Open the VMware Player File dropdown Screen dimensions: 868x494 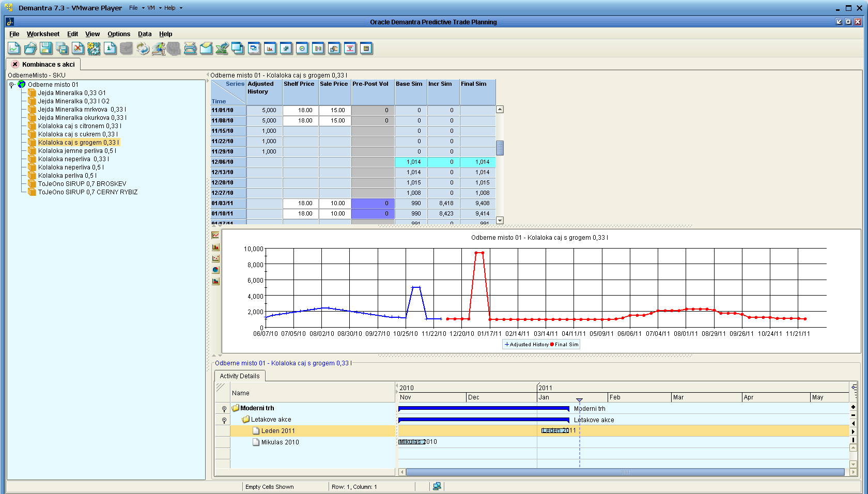click(136, 8)
